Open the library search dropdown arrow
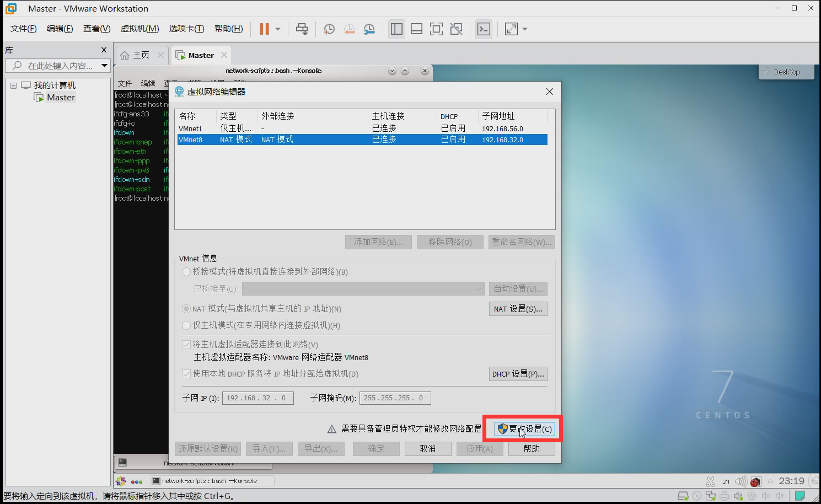 point(104,66)
